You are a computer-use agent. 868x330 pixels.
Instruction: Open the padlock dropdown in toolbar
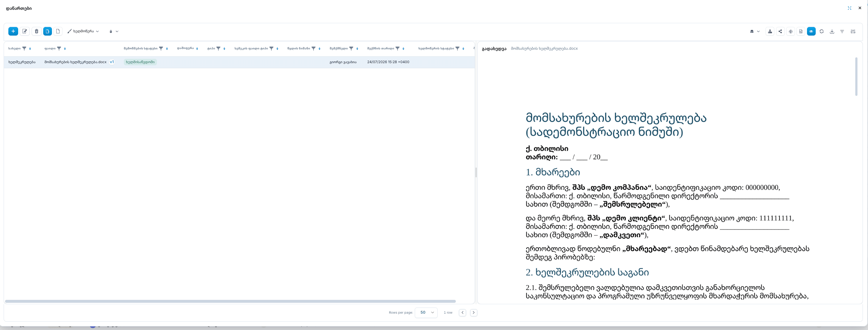114,31
